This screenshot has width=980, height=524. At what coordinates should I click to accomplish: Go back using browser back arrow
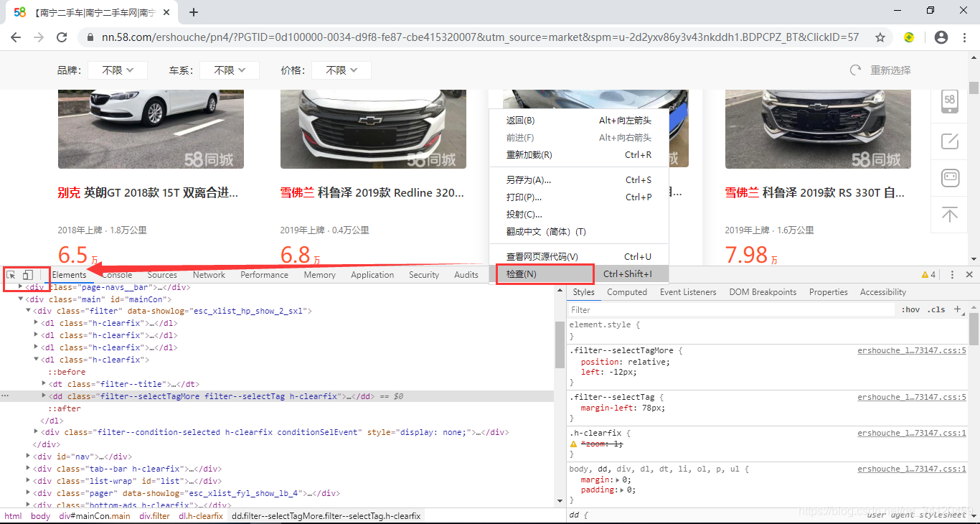tap(17, 37)
